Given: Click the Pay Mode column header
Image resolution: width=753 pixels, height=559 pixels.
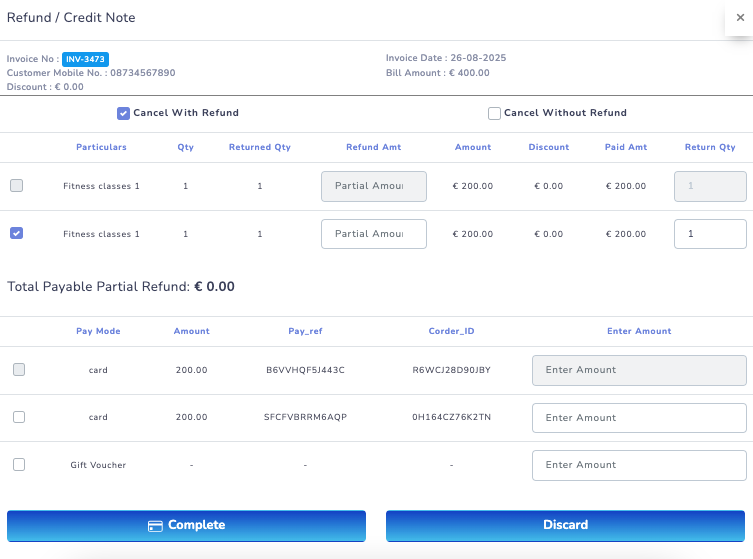Looking at the screenshot, I should click(98, 331).
